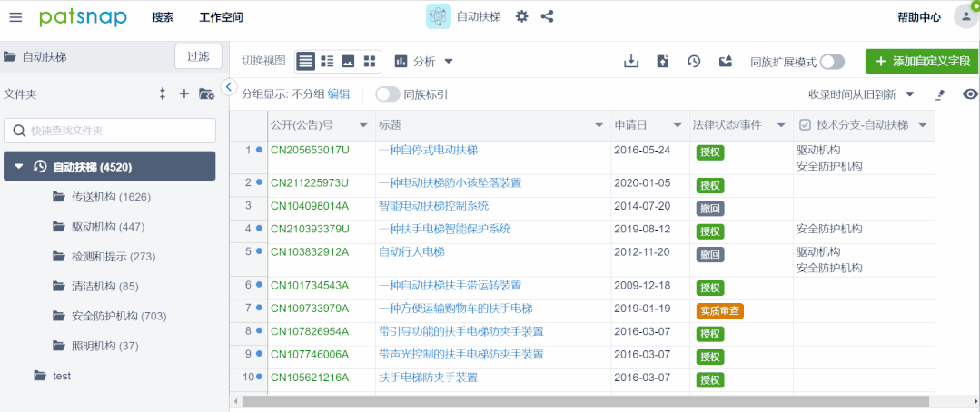This screenshot has height=412, width=980.
Task: Open the 法律状态/事件 column dropdown arrow
Action: tap(777, 124)
